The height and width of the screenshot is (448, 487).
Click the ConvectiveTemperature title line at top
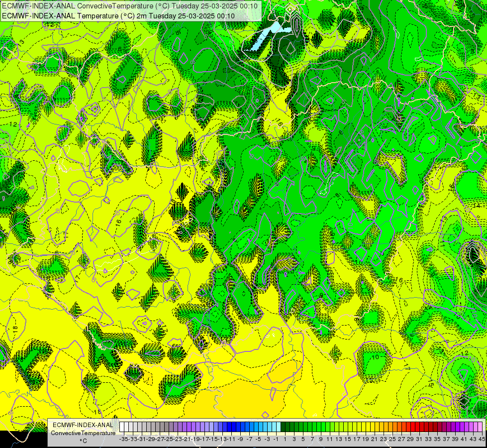pyautogui.click(x=130, y=6)
